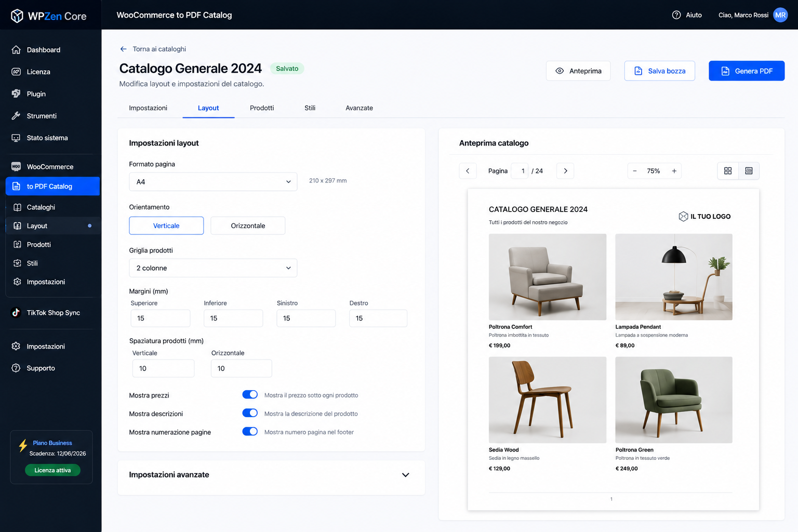Viewport: 798px width, 532px height.
Task: Click the Cataloghi book icon
Action: pos(17,207)
